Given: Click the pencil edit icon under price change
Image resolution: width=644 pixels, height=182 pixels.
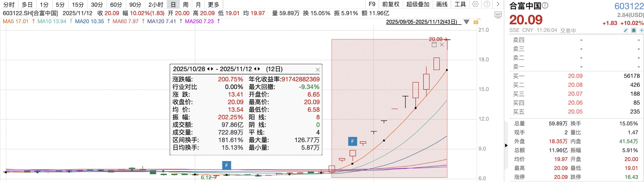Looking at the screenshot, I should coord(626,30).
